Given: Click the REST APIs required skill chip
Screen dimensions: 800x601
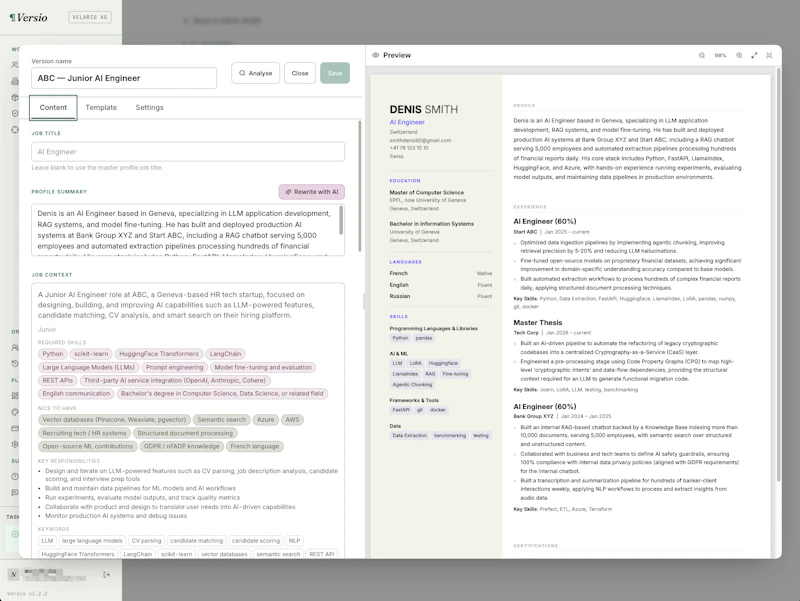Looking at the screenshot, I should [58, 381].
